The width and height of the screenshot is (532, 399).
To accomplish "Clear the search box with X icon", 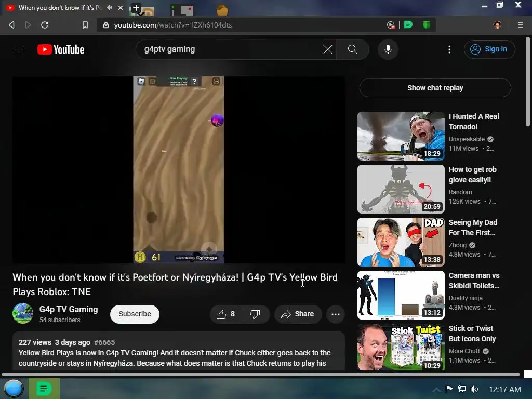I will (327, 49).
